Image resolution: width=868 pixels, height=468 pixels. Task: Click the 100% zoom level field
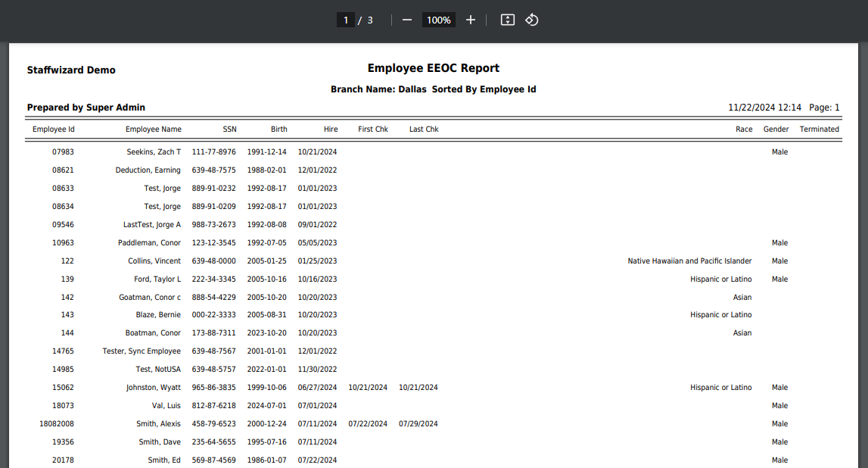click(x=439, y=20)
